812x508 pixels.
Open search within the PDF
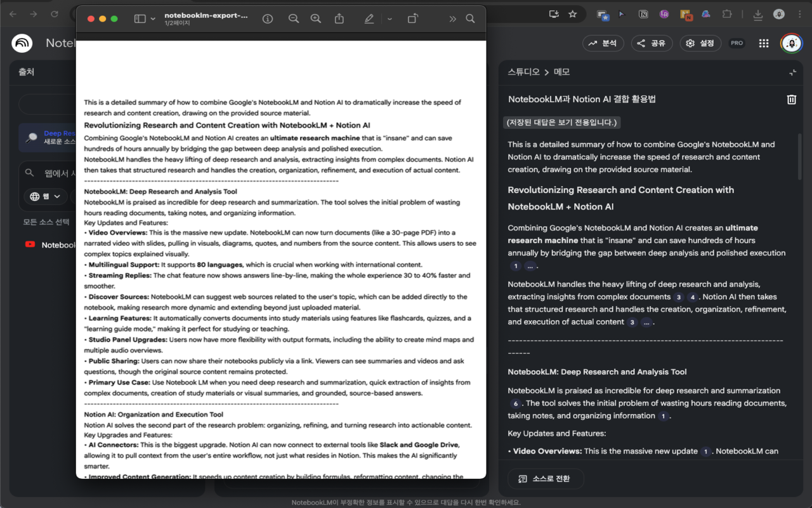click(470, 18)
